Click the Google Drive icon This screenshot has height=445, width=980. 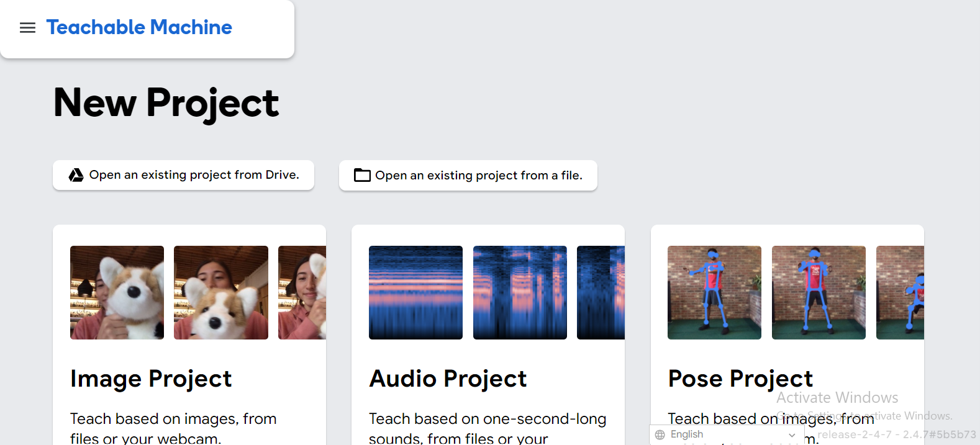coord(76,175)
